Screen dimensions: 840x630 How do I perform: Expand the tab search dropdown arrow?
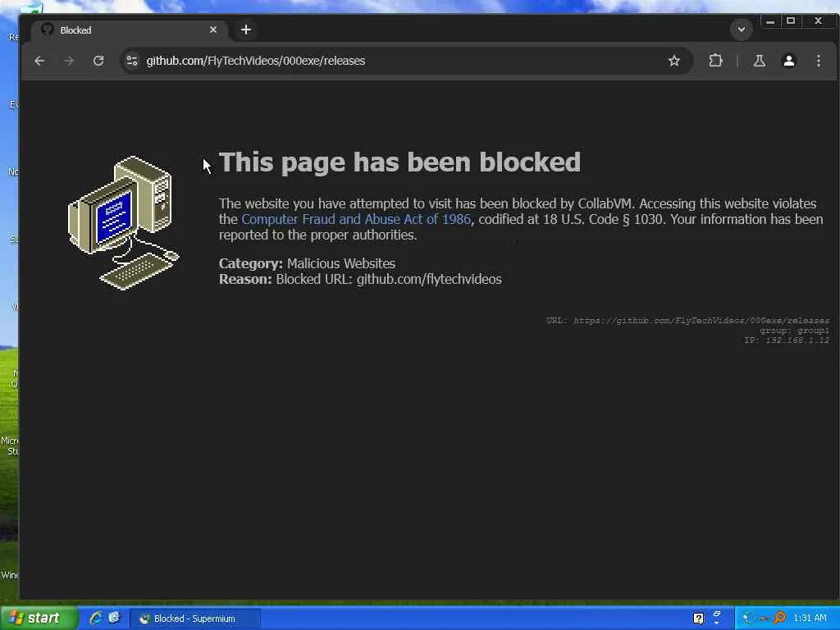[742, 30]
